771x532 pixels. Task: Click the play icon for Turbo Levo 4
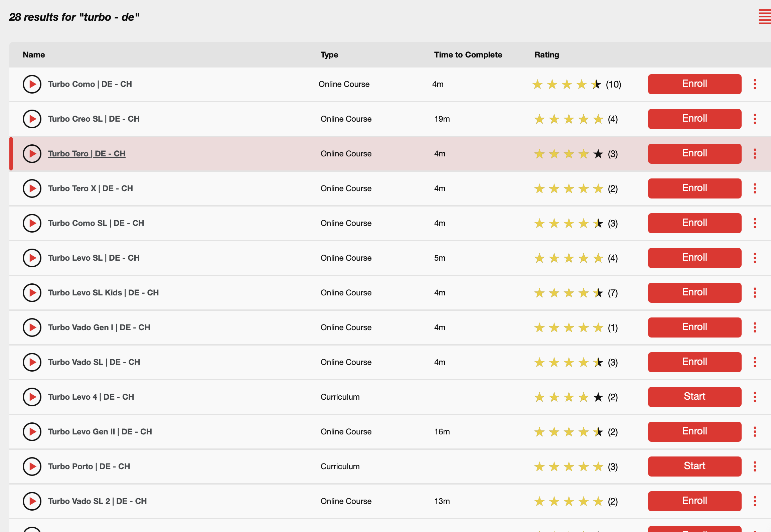[32, 397]
